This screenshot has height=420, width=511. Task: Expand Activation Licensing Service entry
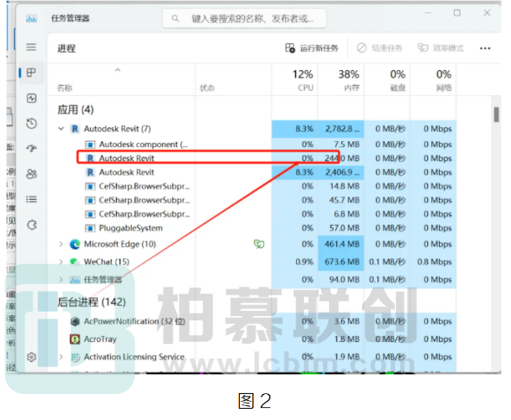61,357
